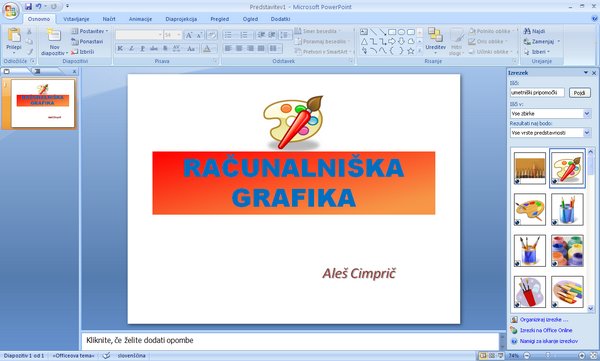Click the notes area 'Kliknite, če želite dodati opombe'
The image size is (600, 361).
290,340
